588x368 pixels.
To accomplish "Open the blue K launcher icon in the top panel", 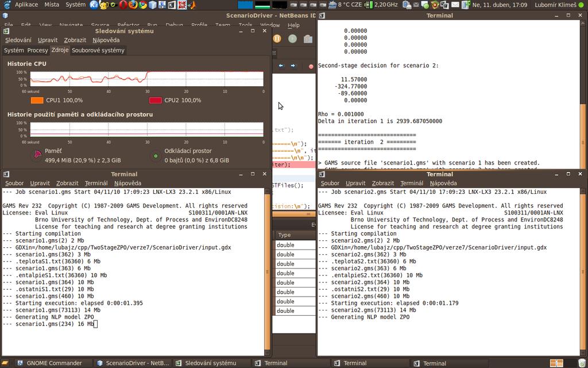I will click(94, 5).
